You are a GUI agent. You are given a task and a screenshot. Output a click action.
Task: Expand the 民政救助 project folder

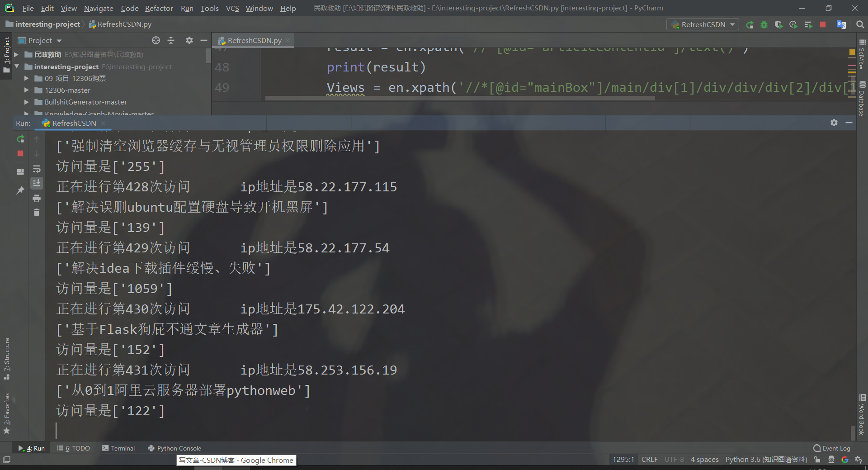click(16, 54)
